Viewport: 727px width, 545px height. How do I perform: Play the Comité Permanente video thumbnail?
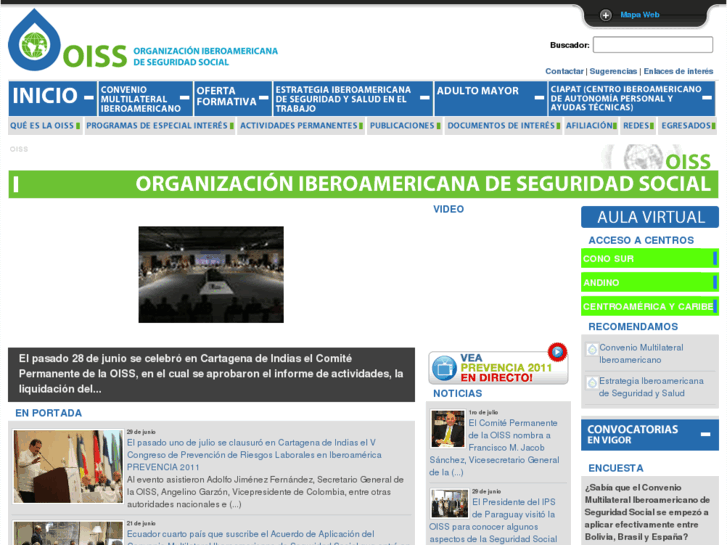[211, 275]
